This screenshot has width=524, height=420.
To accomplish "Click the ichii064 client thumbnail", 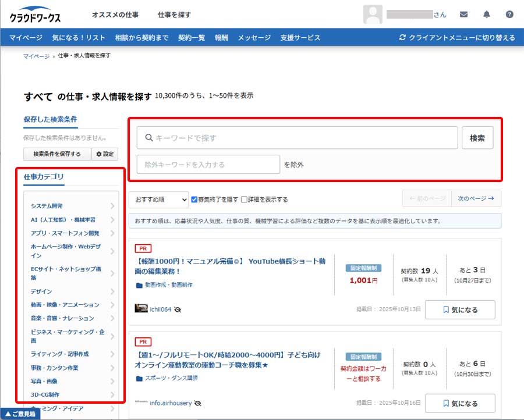I will tap(141, 309).
